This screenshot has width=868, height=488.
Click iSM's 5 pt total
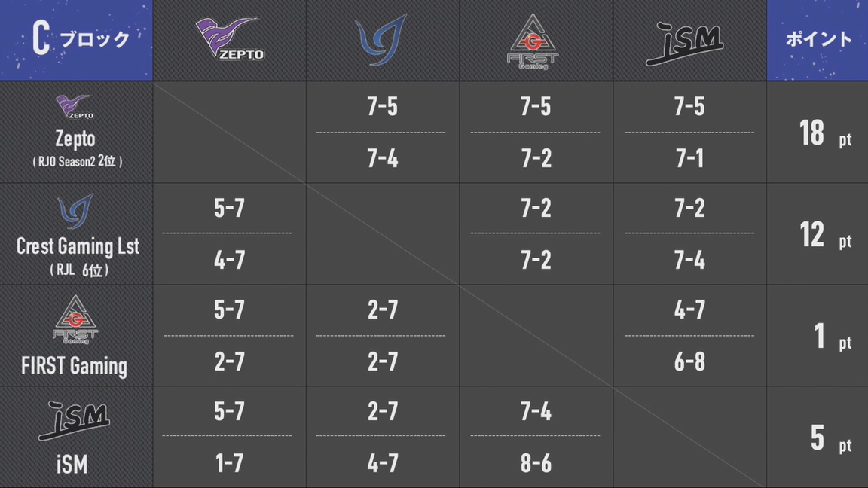click(x=831, y=438)
